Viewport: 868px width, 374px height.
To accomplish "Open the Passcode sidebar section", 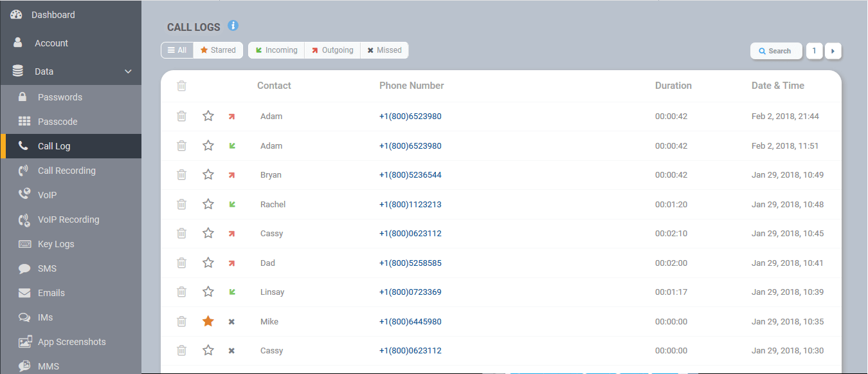I will (x=57, y=122).
